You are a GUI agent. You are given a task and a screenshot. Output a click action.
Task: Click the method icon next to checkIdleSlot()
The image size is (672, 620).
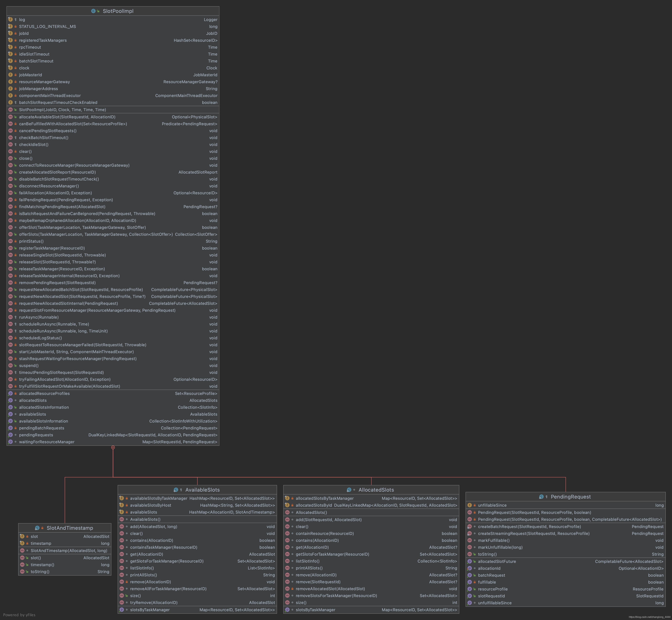[10, 145]
